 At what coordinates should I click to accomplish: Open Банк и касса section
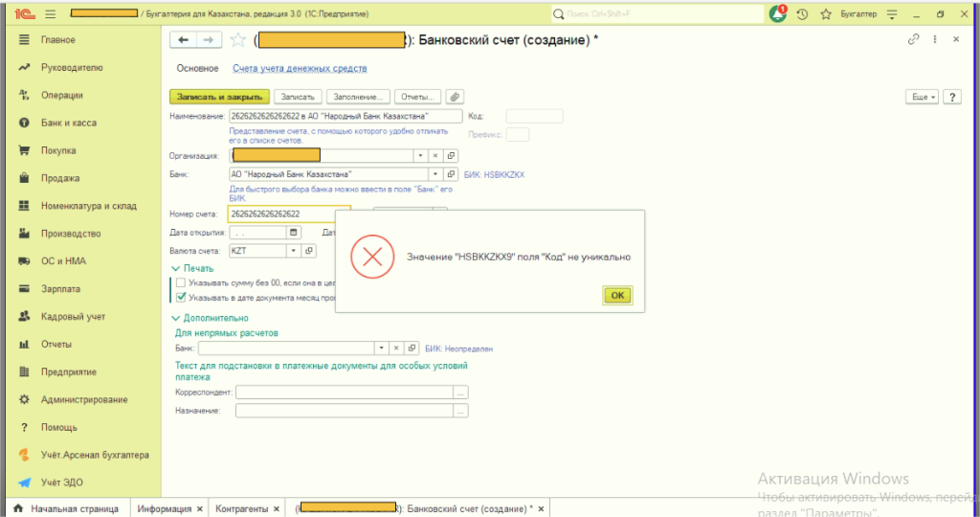click(68, 123)
